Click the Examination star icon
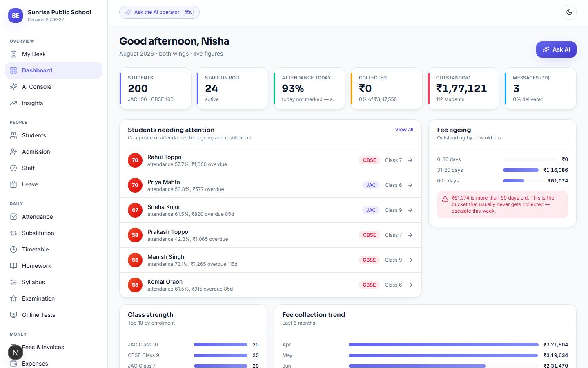The image size is (588, 368). pyautogui.click(x=13, y=298)
